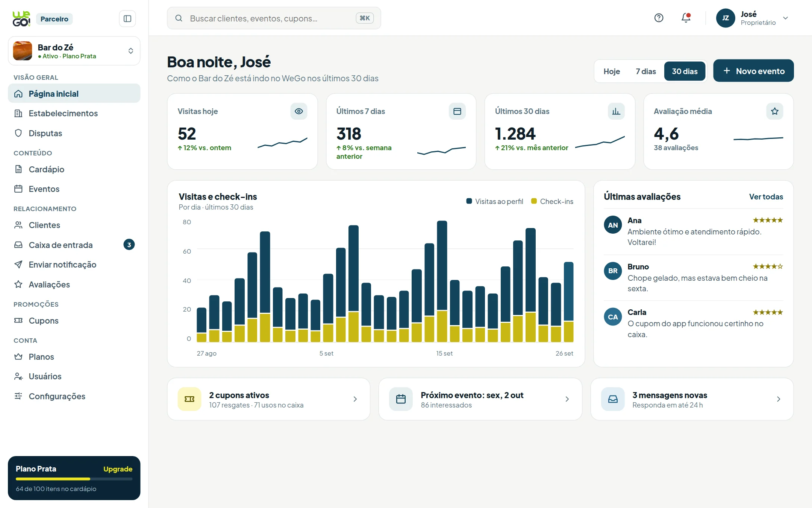Click the eye icon on Visitas hoje card
Viewport: 812px width, 508px height.
pyautogui.click(x=299, y=111)
